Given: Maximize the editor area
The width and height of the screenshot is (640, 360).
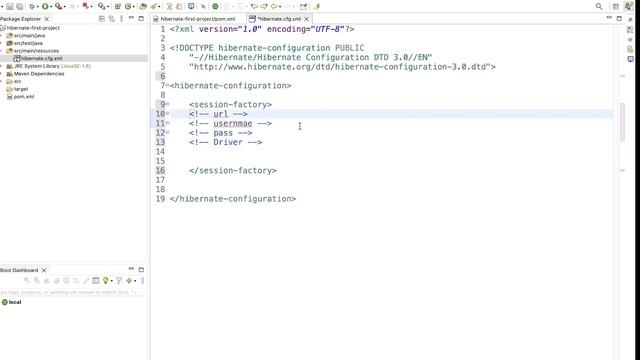Looking at the screenshot, I should tap(619, 18).
